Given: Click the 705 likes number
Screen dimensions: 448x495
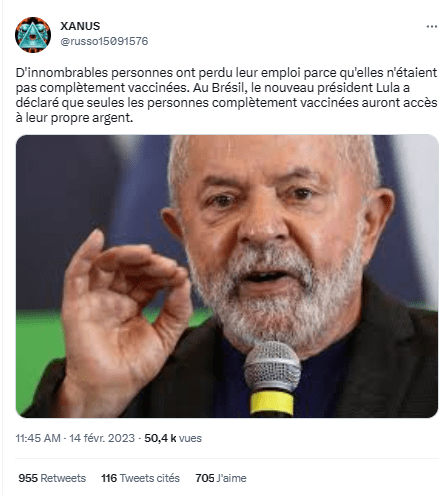Looking at the screenshot, I should [x=205, y=478].
